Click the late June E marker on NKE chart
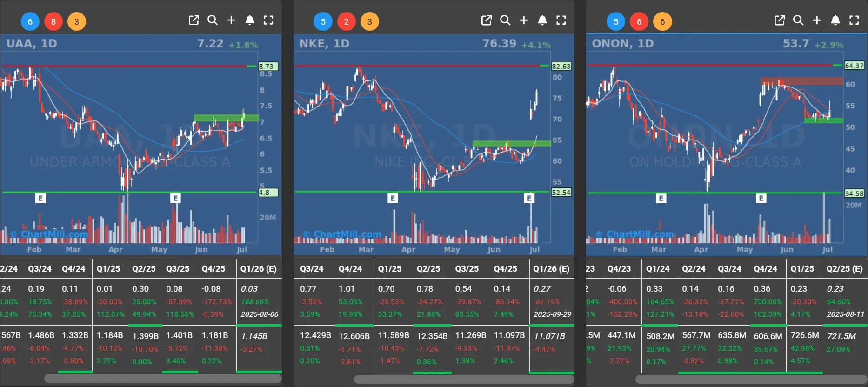Viewport: 868px width, 387px height. coord(529,199)
